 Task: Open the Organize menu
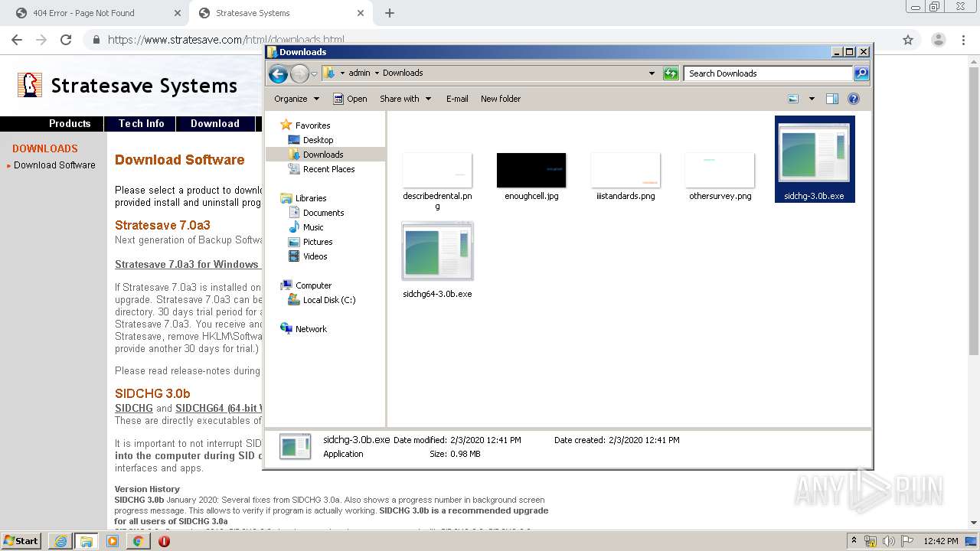(x=296, y=99)
